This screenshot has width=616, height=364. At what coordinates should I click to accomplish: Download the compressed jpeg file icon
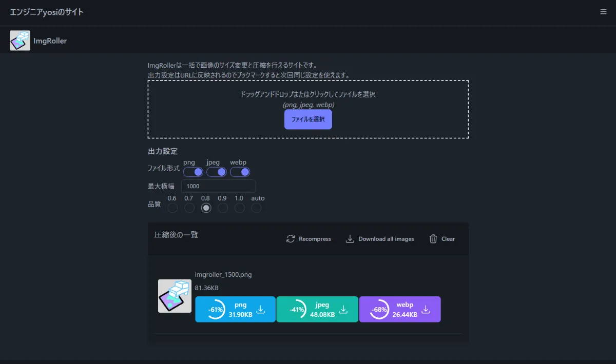(x=343, y=310)
